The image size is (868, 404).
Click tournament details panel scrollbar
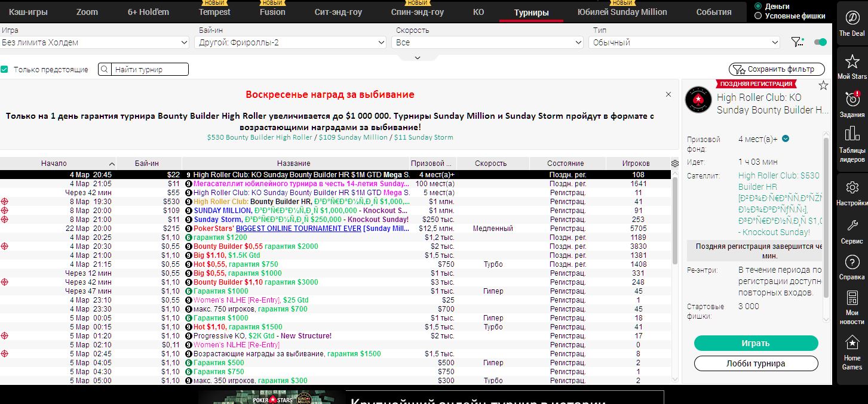827,218
